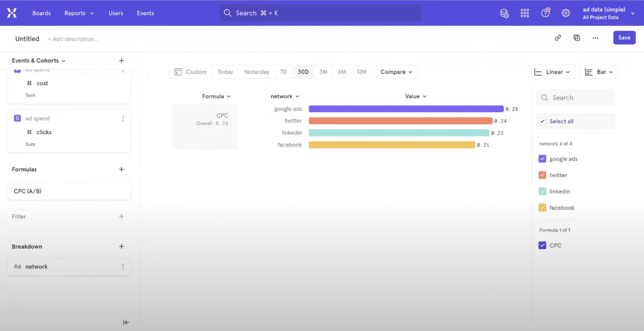The width and height of the screenshot is (644, 331).
Task: Add a new event with the Events & Cohorts plus
Action: [121, 61]
